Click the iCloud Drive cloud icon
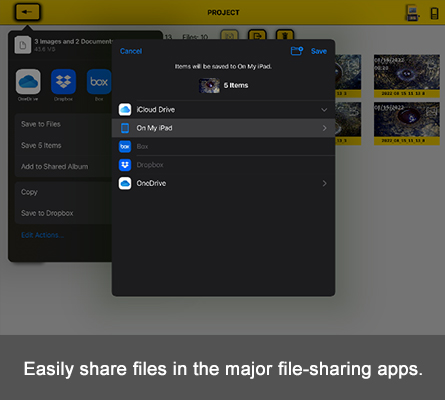Image resolution: width=445 pixels, height=400 pixels. point(125,109)
